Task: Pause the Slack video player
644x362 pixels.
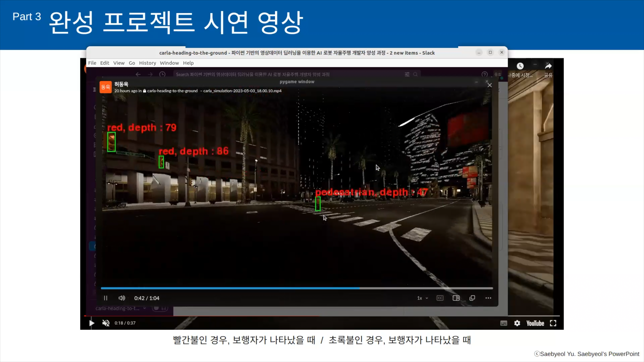Action: click(105, 298)
